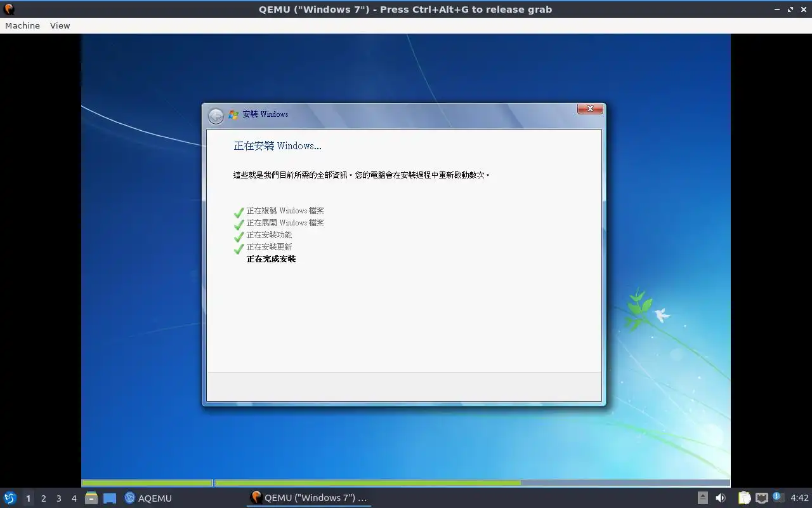Open the file manager icon in the taskbar
Image resolution: width=812 pixels, height=508 pixels.
(x=91, y=498)
